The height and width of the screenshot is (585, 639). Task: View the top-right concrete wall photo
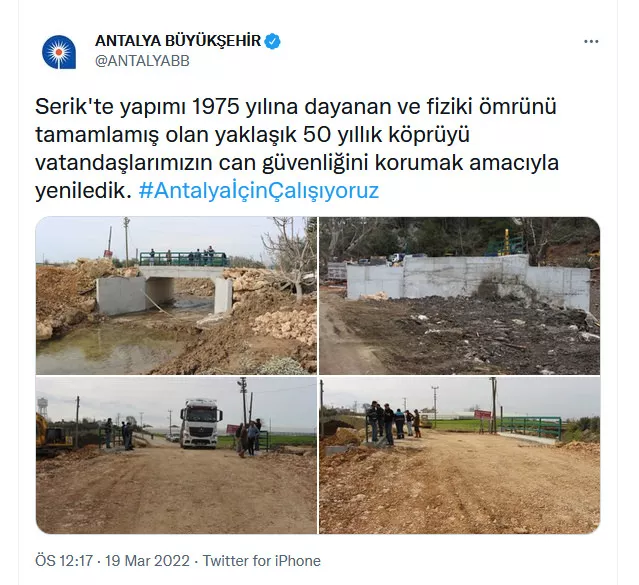click(459, 296)
